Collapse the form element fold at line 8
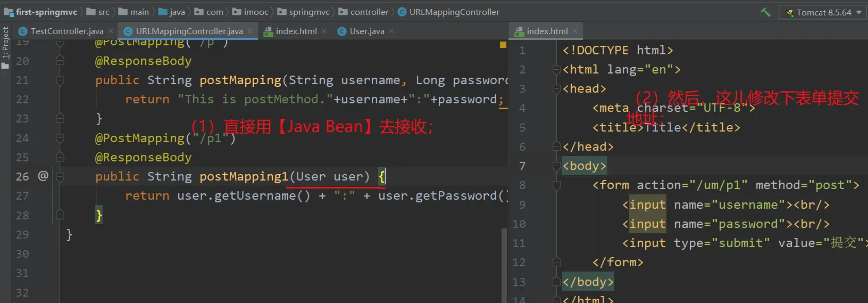This screenshot has width=868, height=303. (x=556, y=185)
